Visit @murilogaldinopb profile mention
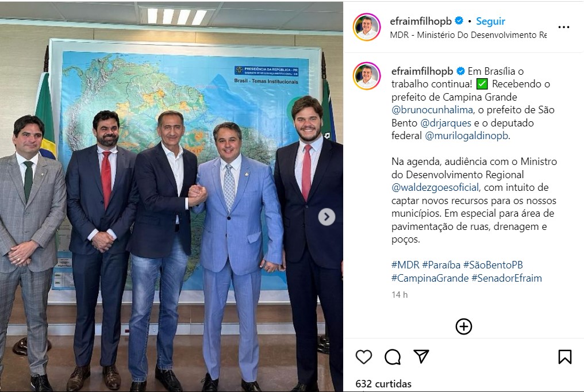 point(467,136)
